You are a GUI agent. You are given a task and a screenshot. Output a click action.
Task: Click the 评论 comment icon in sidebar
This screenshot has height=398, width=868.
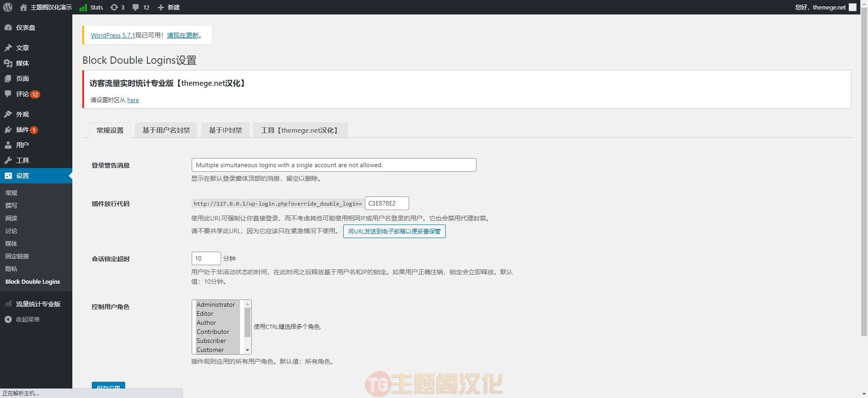pos(8,94)
